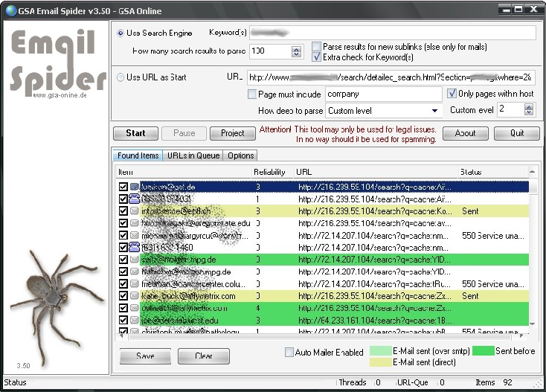Image resolution: width=546 pixels, height=392 pixels.
Task: Select the Use URL as Start radio button
Action: coord(121,77)
